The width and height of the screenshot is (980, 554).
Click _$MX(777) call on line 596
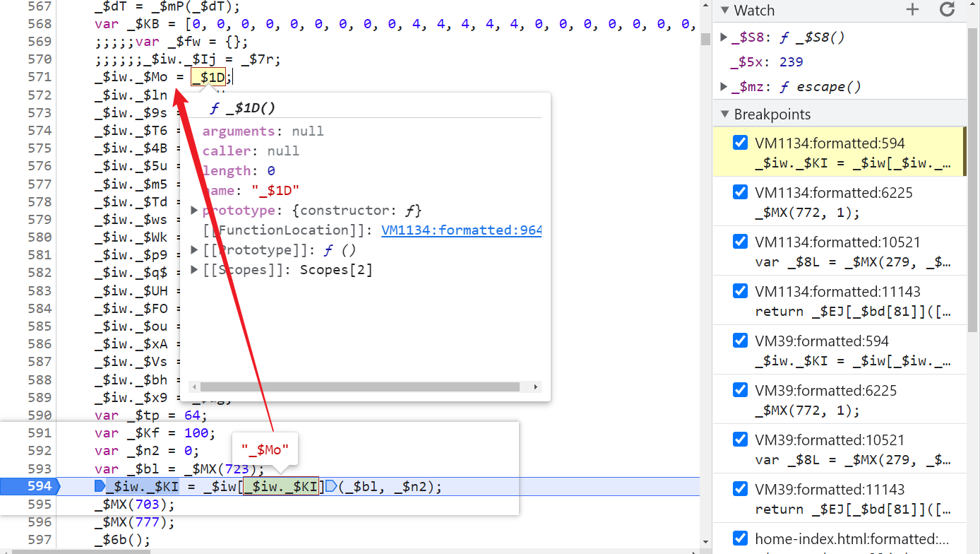click(134, 522)
